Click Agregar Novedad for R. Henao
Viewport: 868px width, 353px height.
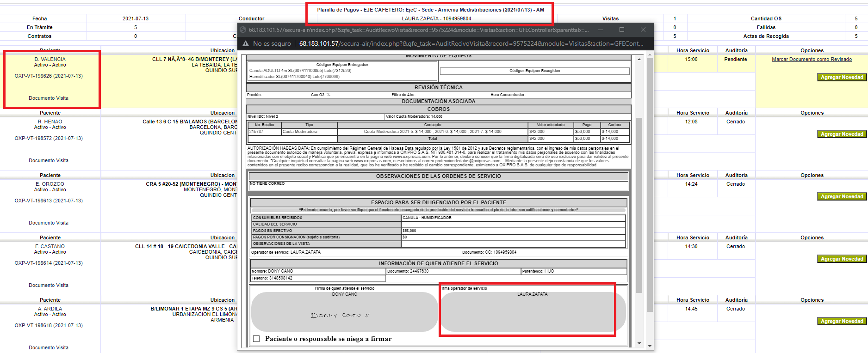842,134
